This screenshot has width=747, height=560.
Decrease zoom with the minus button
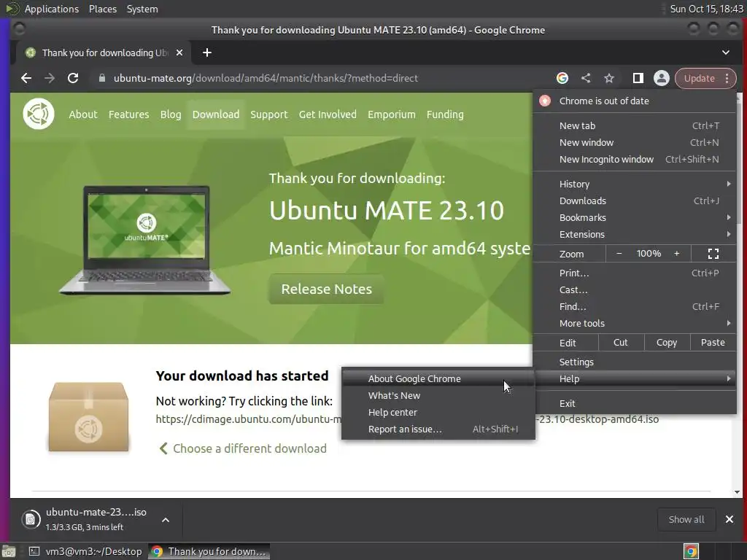619,254
